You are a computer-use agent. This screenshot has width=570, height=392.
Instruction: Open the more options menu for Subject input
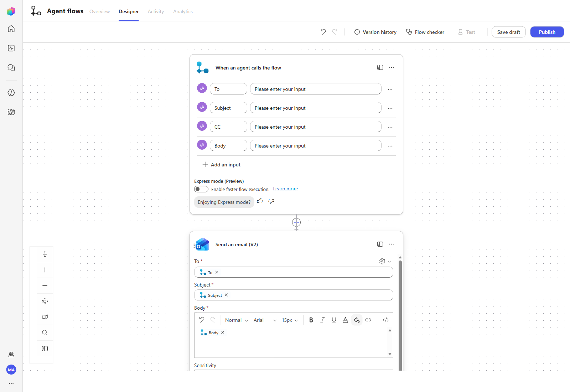click(x=390, y=108)
